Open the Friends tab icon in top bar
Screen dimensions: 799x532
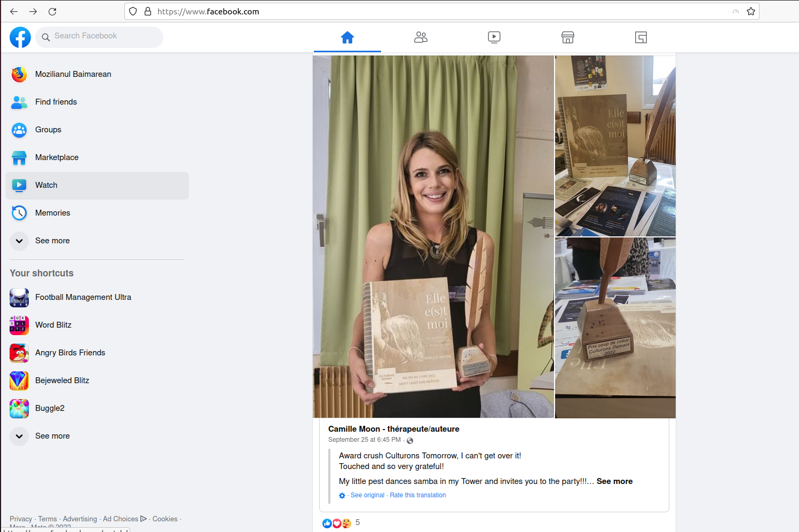(421, 37)
